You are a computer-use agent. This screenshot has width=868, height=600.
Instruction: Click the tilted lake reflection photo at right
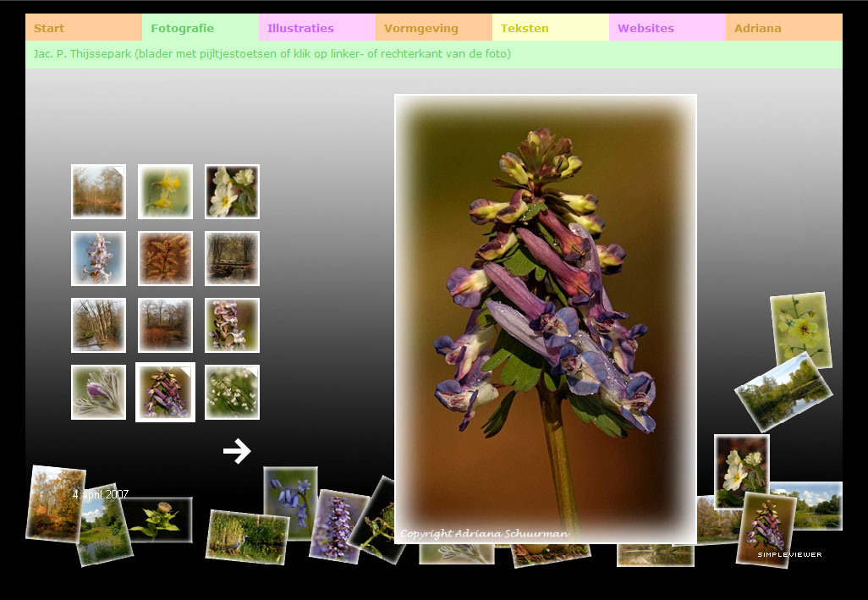point(783,391)
